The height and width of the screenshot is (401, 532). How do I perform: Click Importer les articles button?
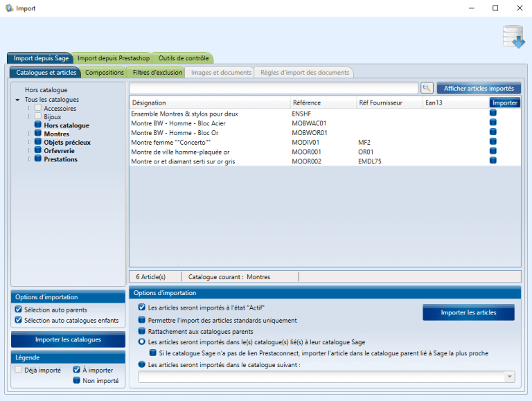tap(468, 312)
